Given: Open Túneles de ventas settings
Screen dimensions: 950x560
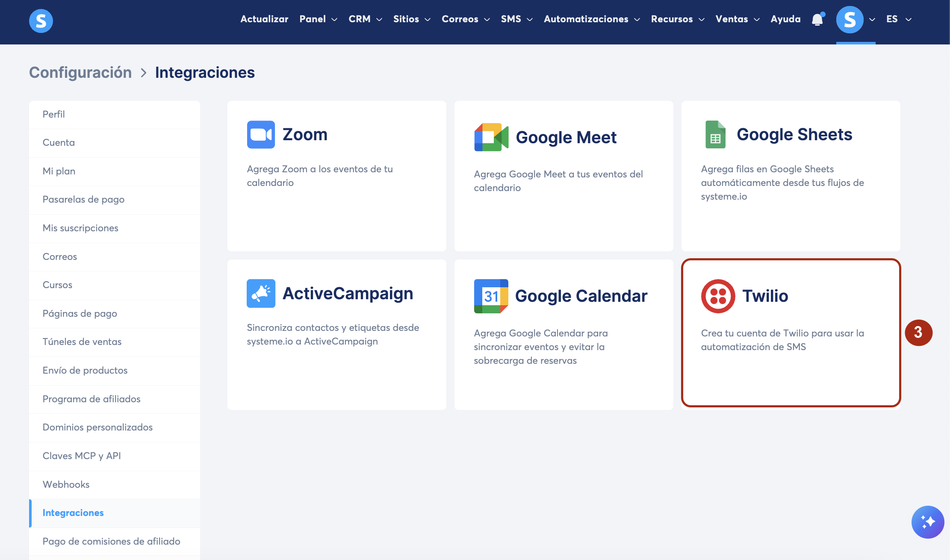Looking at the screenshot, I should (115, 342).
